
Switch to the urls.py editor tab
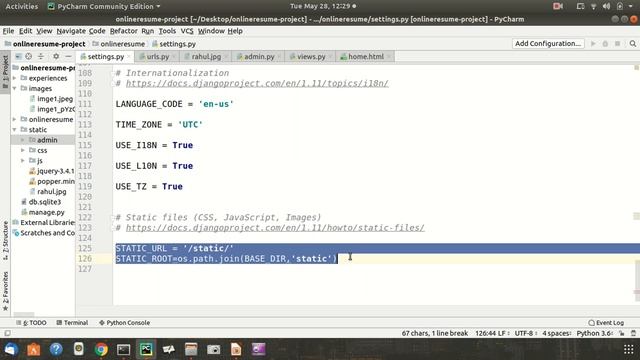(158, 57)
